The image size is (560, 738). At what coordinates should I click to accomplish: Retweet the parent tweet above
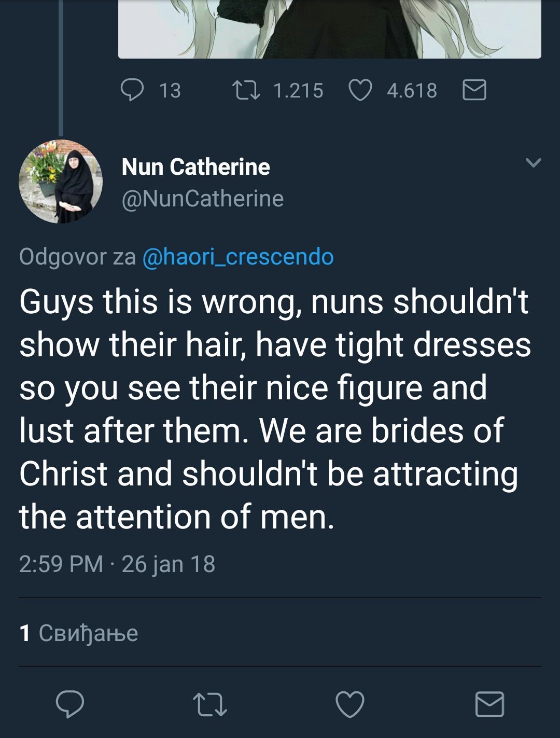[x=246, y=90]
